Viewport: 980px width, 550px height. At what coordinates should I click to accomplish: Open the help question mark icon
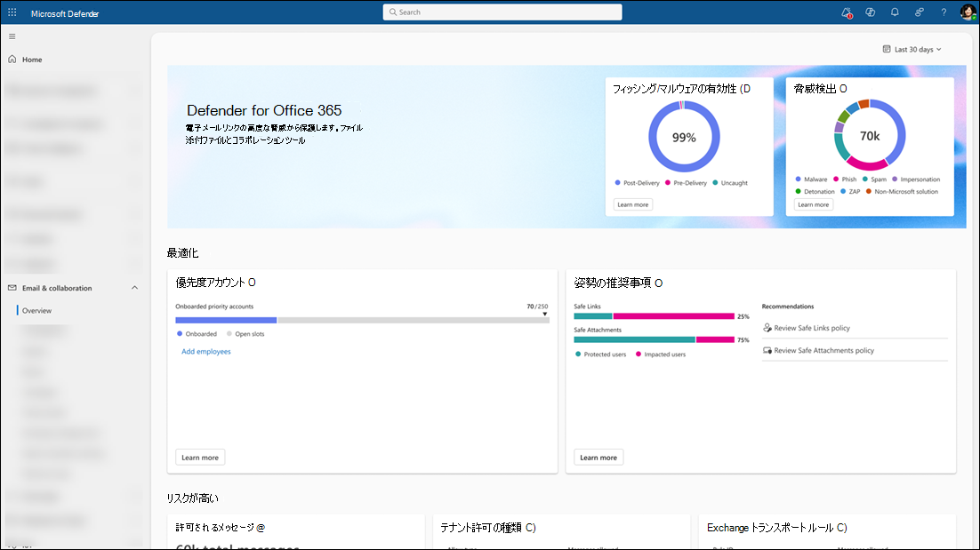944,12
